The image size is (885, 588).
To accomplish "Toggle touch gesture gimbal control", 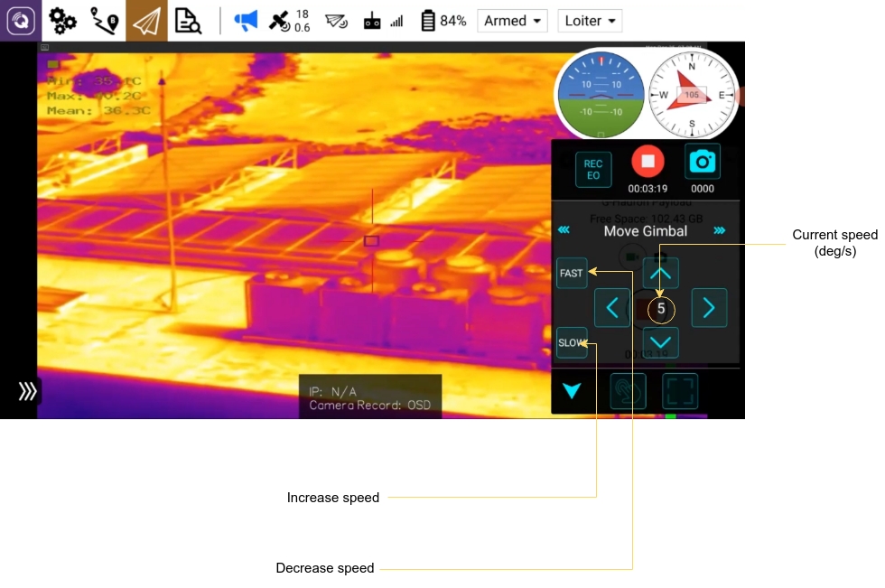I will [x=628, y=391].
